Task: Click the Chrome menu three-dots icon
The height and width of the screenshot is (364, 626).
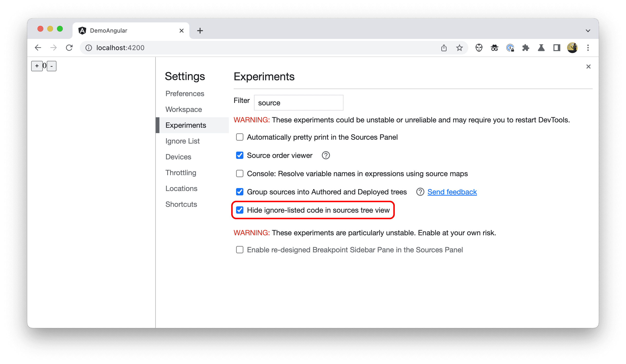Action: click(x=588, y=48)
